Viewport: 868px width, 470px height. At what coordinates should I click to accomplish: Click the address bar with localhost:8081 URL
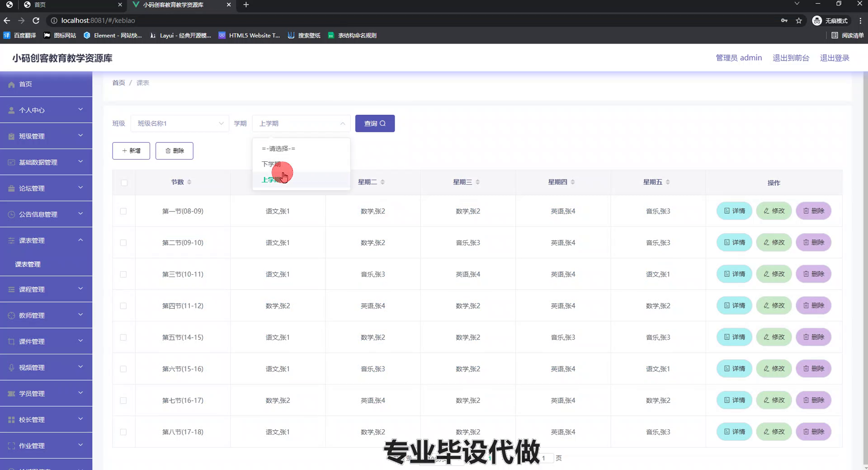(407, 20)
